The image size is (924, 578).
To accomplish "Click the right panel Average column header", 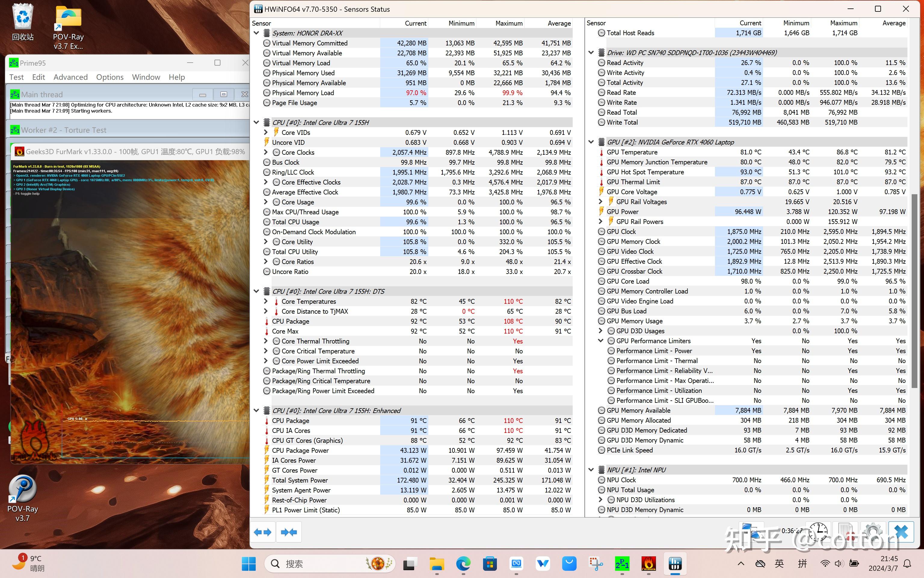I will [883, 23].
